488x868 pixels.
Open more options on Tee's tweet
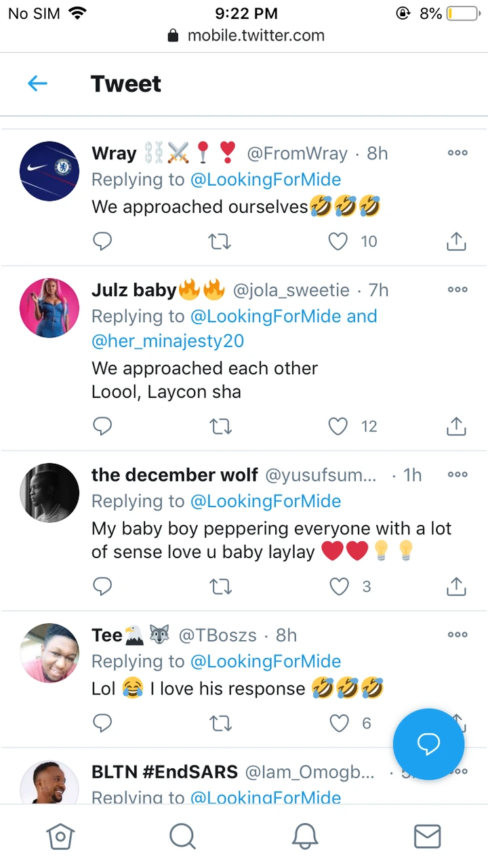pos(457,635)
